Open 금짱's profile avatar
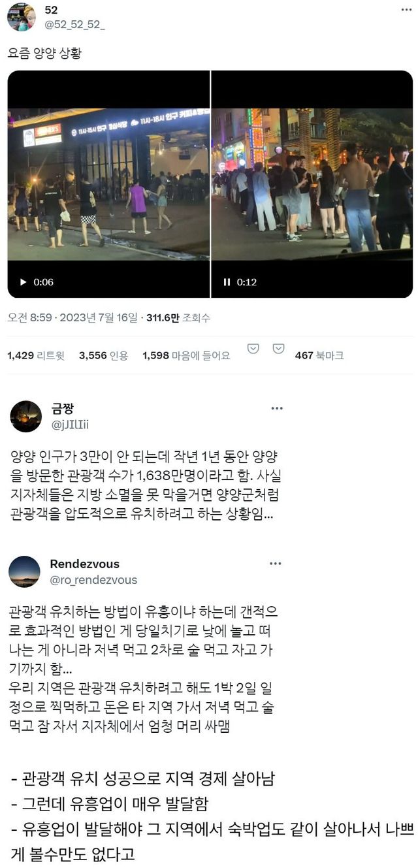418x868 pixels. pos(26,416)
